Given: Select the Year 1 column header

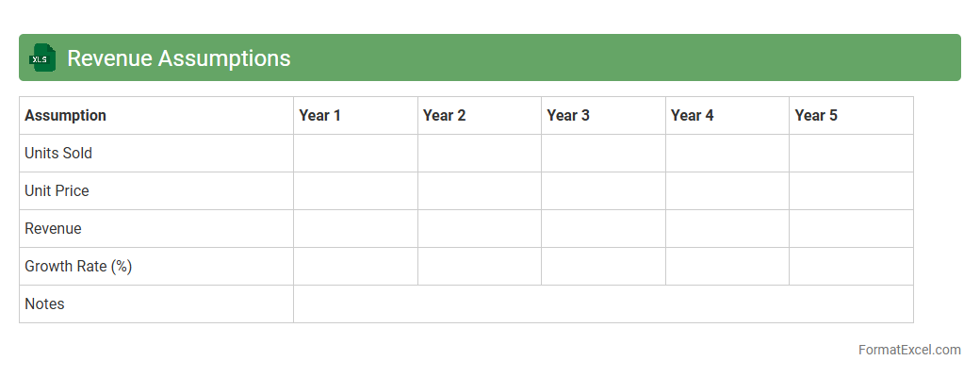Looking at the screenshot, I should click(x=319, y=115).
